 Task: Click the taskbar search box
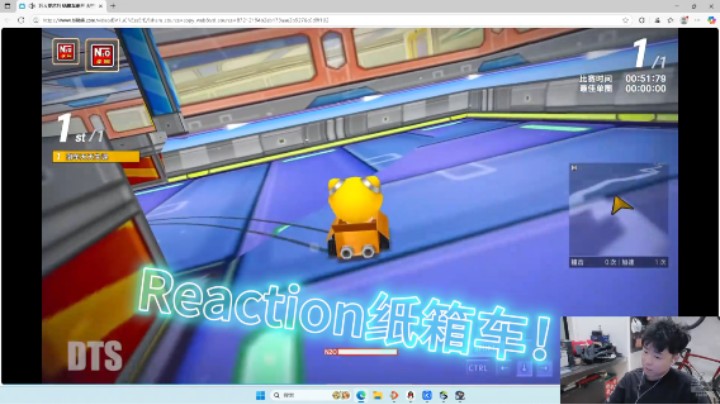pyautogui.click(x=311, y=395)
